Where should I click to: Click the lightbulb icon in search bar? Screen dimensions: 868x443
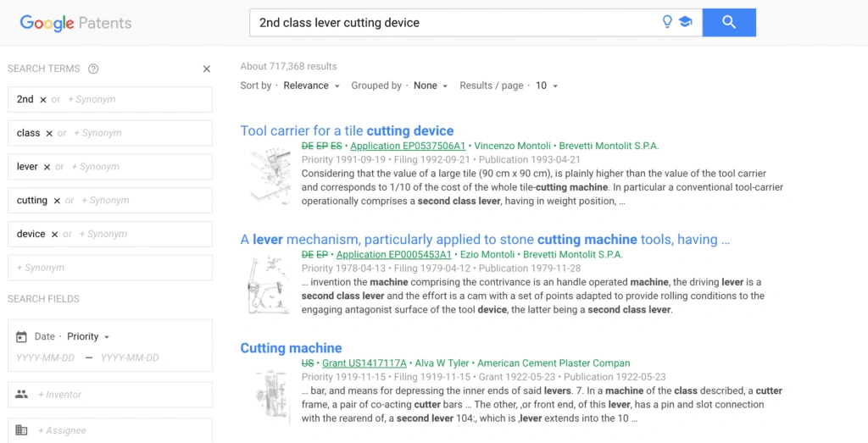[x=668, y=22]
